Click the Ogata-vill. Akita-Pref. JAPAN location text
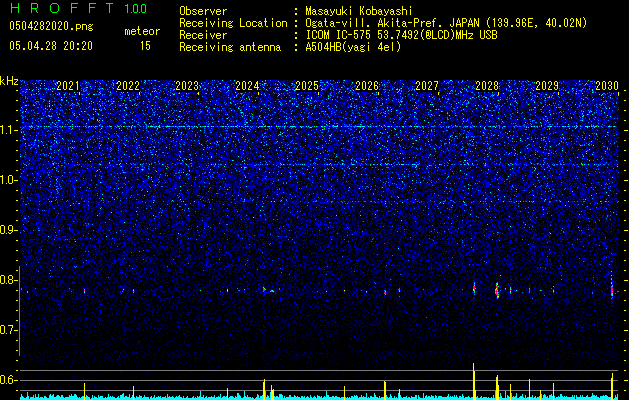This screenshot has height=400, width=629. tap(446, 23)
